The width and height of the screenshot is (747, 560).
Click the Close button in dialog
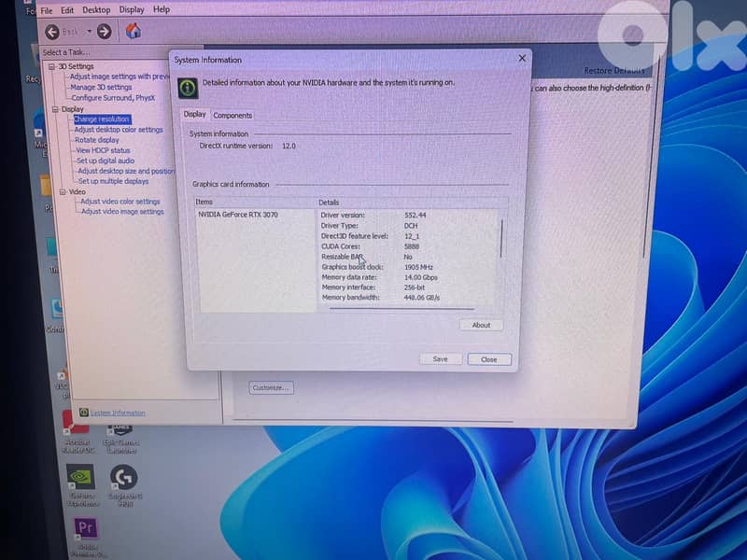click(489, 359)
